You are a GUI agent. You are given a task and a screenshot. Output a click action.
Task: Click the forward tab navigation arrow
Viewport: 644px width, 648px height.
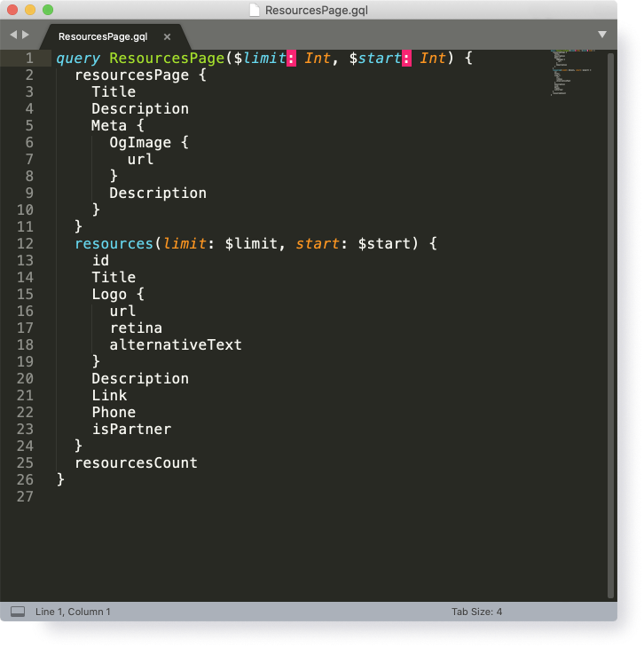coord(26,35)
